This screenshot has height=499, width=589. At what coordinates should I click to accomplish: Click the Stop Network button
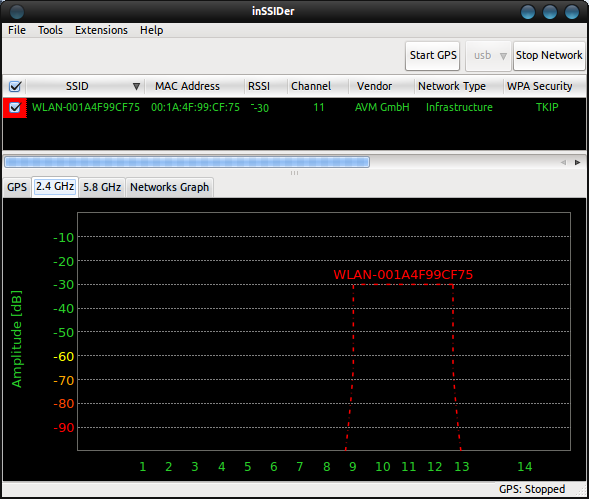click(x=549, y=56)
